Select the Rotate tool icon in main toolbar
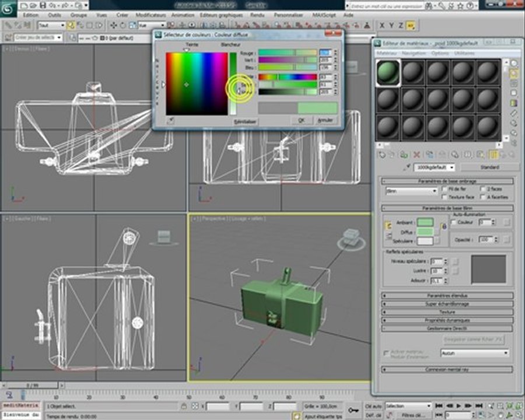 [x=123, y=25]
